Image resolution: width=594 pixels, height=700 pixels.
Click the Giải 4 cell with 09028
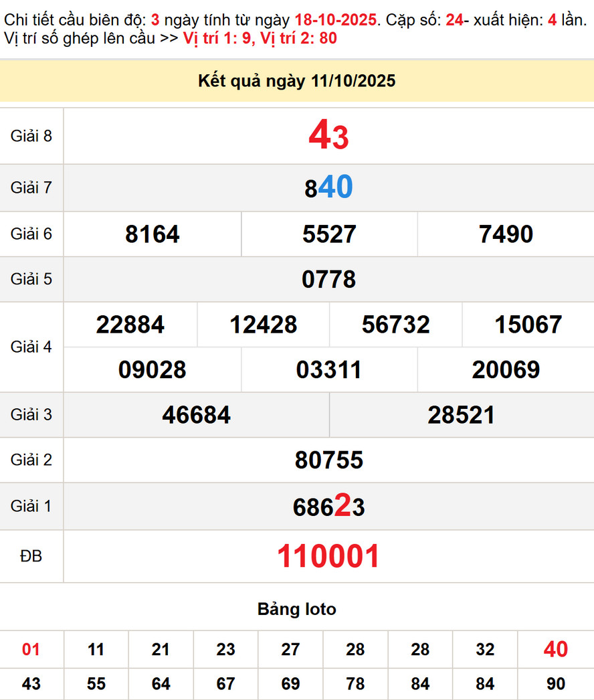tap(151, 369)
